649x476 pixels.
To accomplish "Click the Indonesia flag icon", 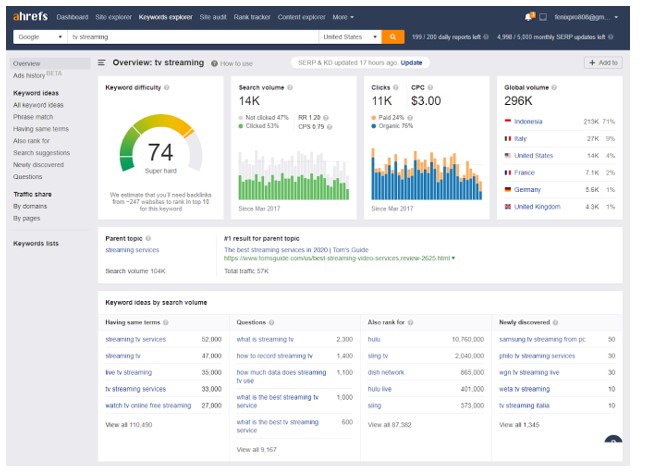I will [508, 121].
